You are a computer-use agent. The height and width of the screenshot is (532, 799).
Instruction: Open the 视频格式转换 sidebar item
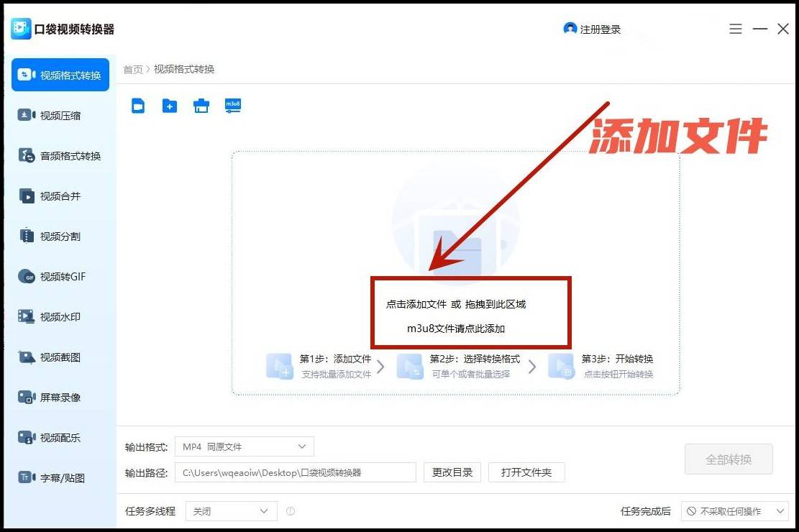coord(60,75)
